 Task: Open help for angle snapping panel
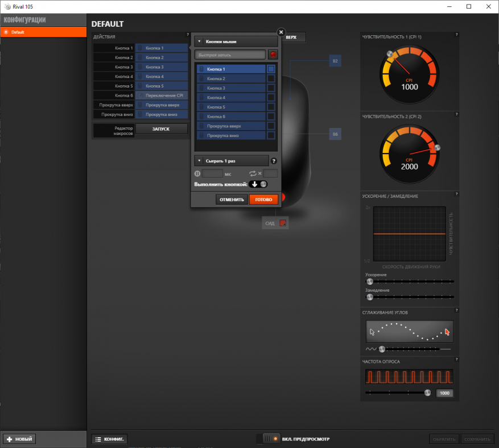pos(456,310)
